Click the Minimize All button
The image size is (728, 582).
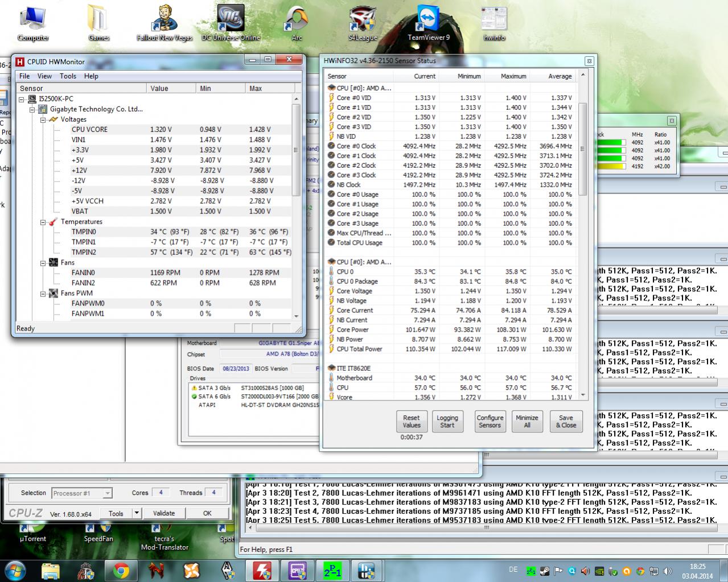click(x=527, y=421)
